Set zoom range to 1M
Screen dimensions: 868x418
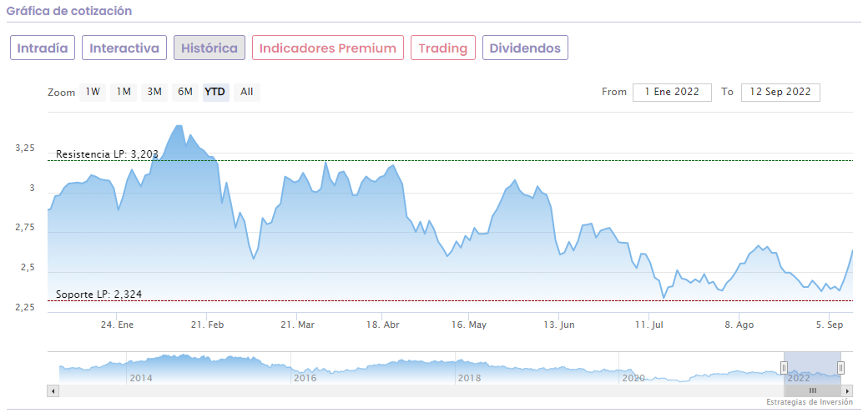coord(124,92)
